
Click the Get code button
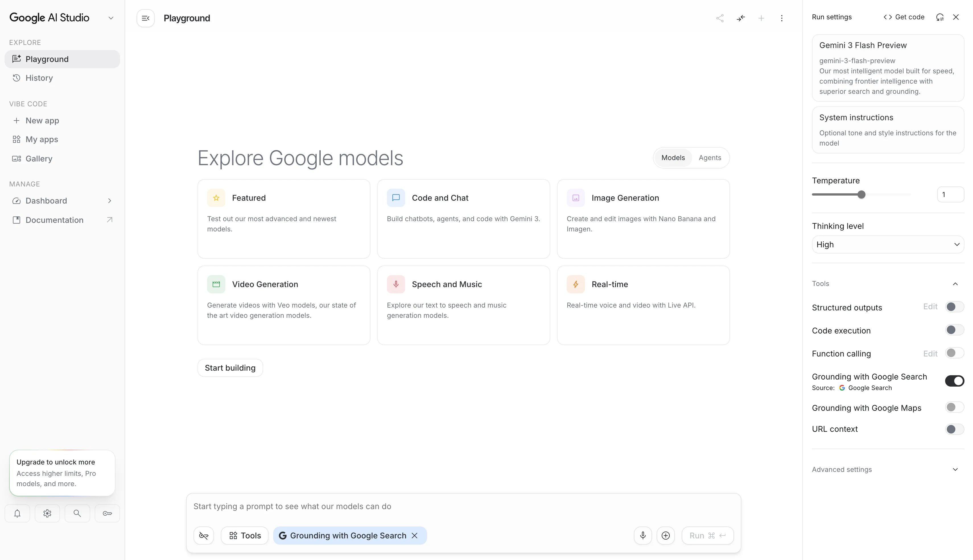[x=904, y=17]
